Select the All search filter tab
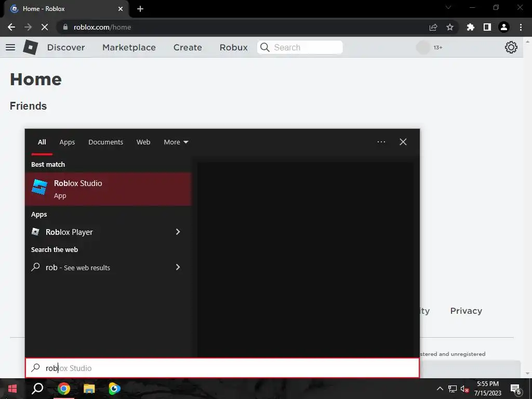Viewport: 532px width, 399px height. pyautogui.click(x=42, y=142)
